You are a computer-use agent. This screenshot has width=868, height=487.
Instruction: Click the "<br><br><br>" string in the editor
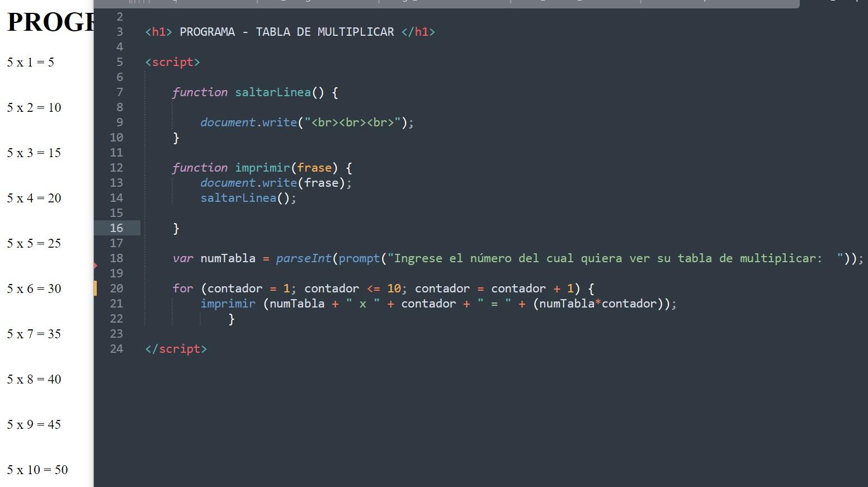tap(352, 122)
